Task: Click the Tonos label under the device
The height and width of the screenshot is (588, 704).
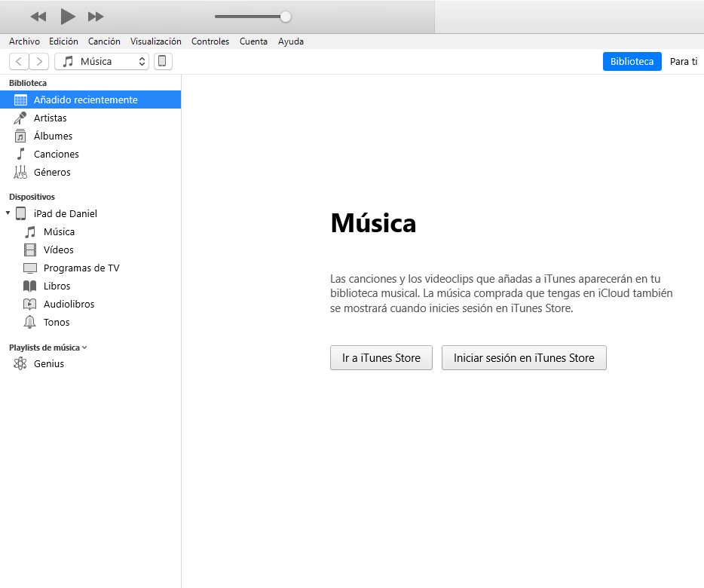Action: pyautogui.click(x=57, y=322)
